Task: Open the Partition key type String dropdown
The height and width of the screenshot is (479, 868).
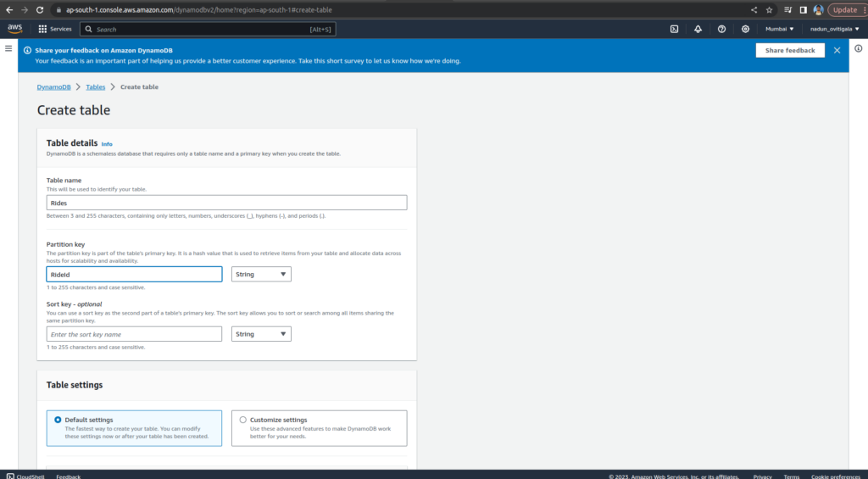Action: pyautogui.click(x=261, y=274)
